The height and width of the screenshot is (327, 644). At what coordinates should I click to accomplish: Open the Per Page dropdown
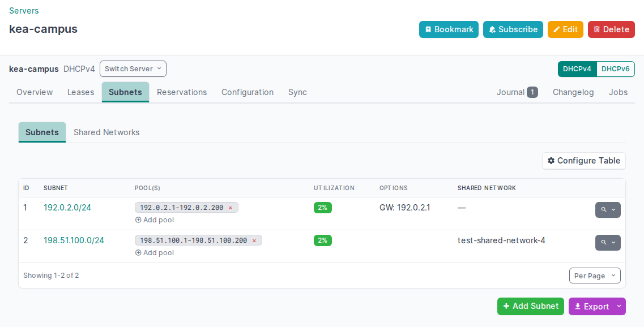pos(595,276)
